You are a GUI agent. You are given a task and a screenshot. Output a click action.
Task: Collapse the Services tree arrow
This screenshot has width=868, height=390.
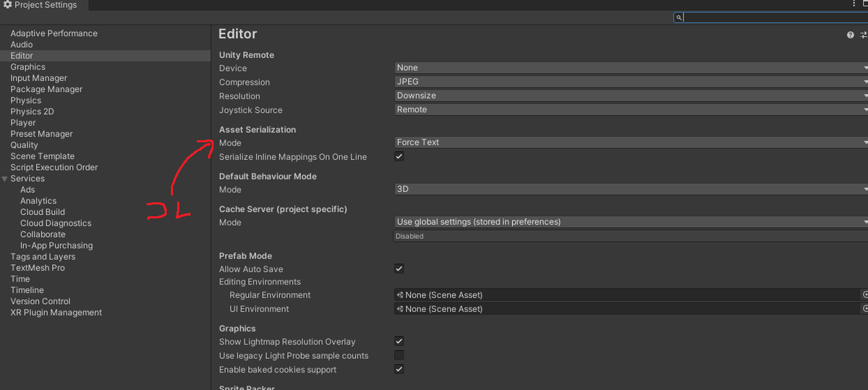coord(5,179)
